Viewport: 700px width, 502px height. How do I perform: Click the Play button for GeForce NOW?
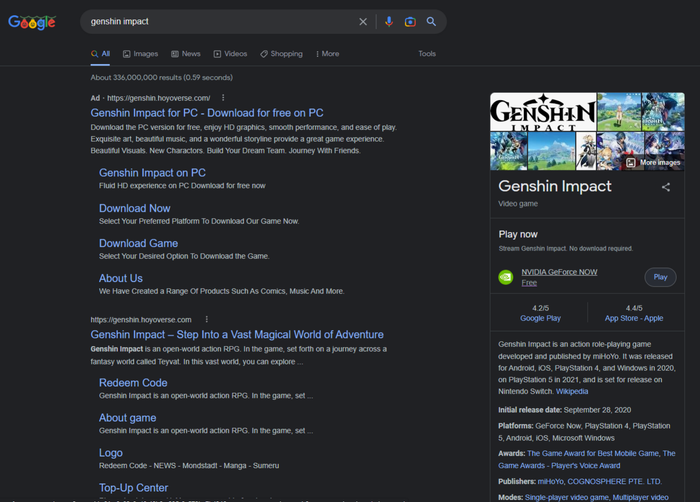[660, 277]
